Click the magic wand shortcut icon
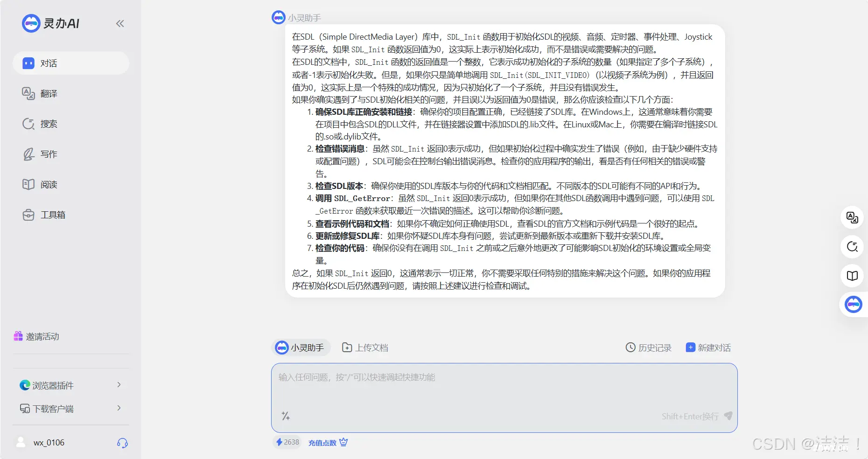Screen dimensions: 868x459 [x=286, y=416]
